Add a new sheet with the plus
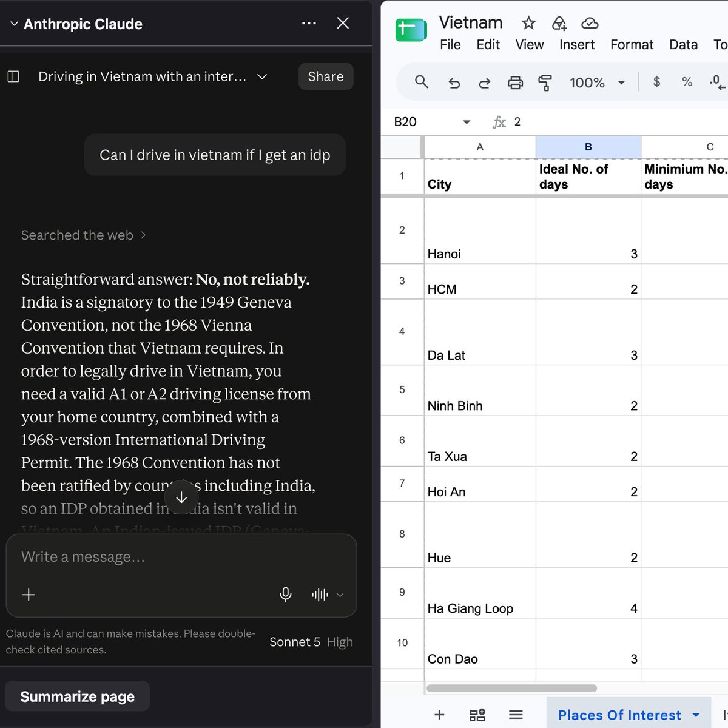The height and width of the screenshot is (728, 728). 440,715
